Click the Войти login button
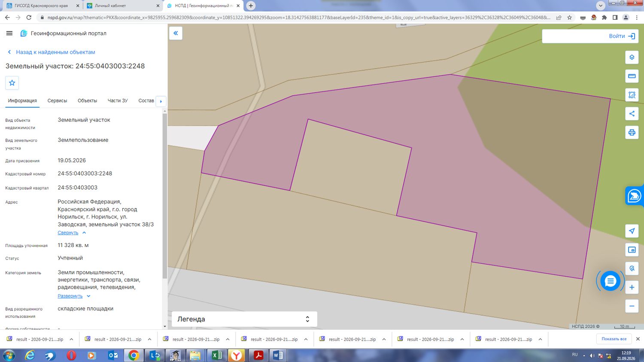The width and height of the screenshot is (644, 362). pyautogui.click(x=622, y=36)
